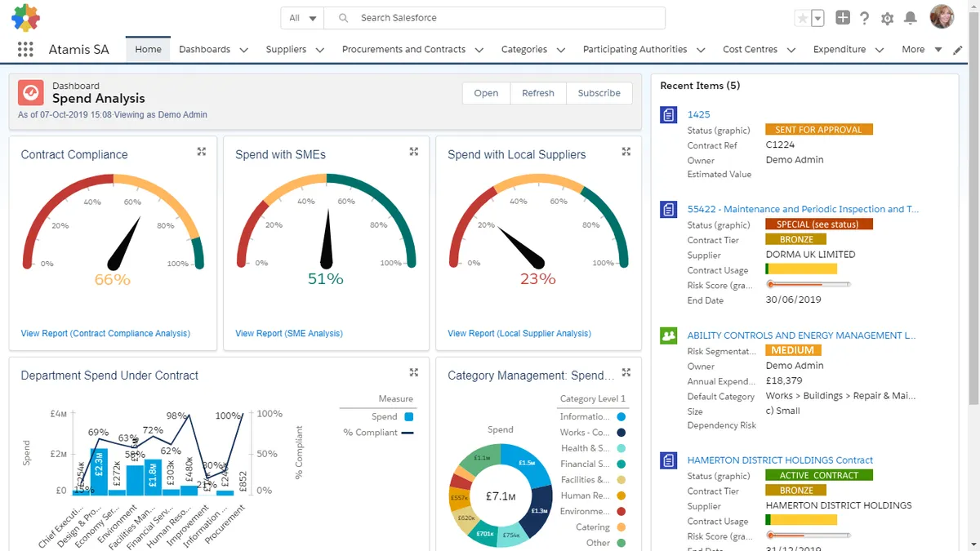980x551 pixels.
Task: Click the £2.3M department spend bar
Action: [x=98, y=472]
